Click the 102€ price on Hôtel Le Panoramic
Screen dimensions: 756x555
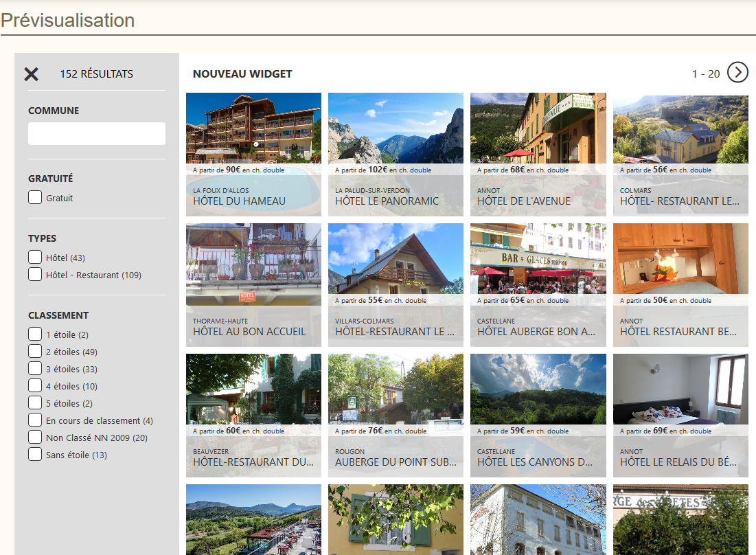(378, 170)
